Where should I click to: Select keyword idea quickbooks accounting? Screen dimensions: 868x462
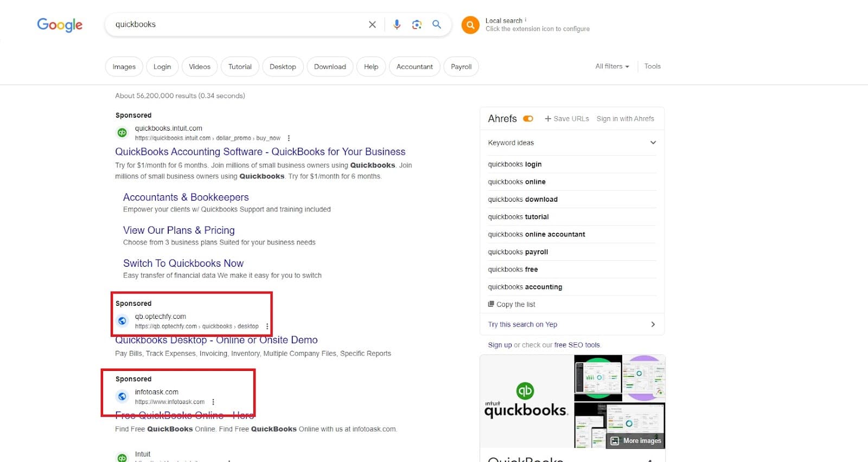525,287
